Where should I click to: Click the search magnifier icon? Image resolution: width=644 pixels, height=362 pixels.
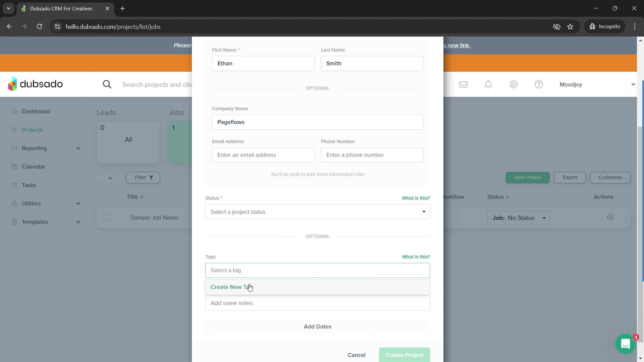107,84
